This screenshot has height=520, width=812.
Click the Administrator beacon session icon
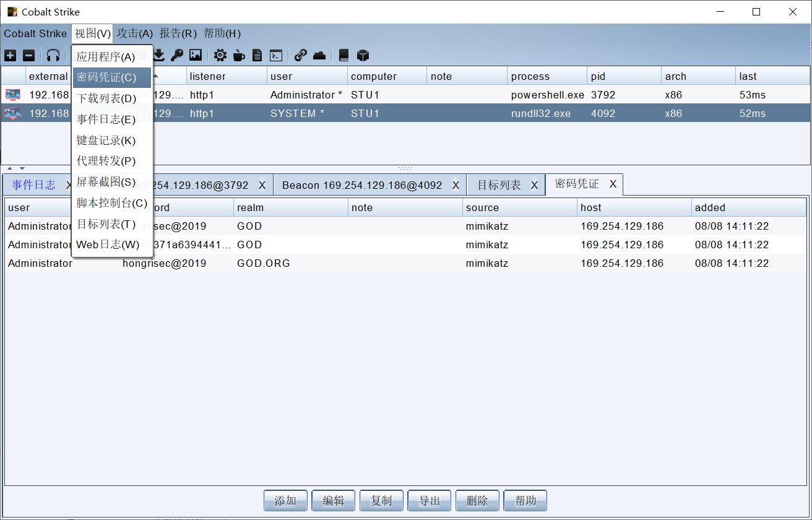12,95
